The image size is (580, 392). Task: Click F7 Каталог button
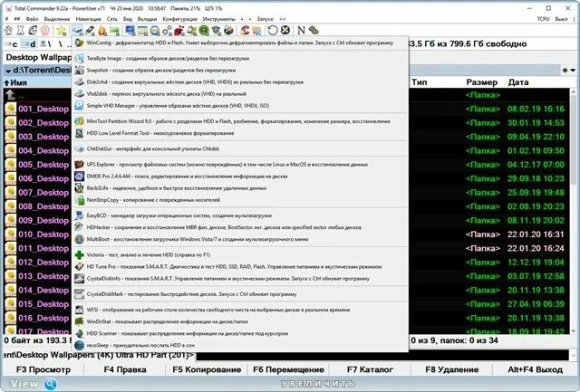pos(370,369)
